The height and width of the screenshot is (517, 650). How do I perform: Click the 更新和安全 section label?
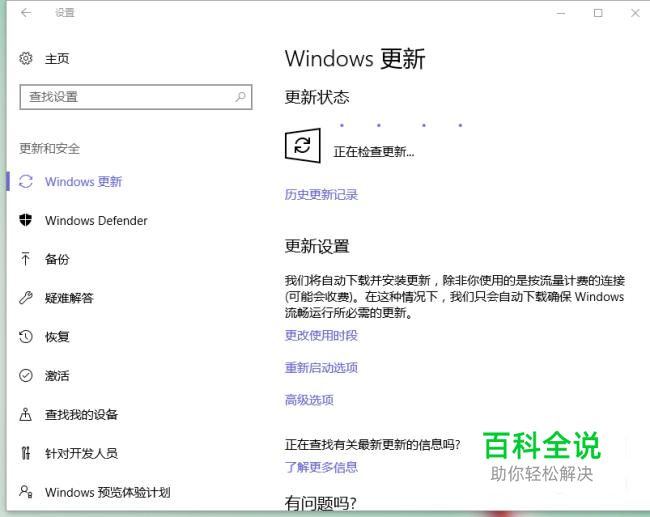point(49,148)
